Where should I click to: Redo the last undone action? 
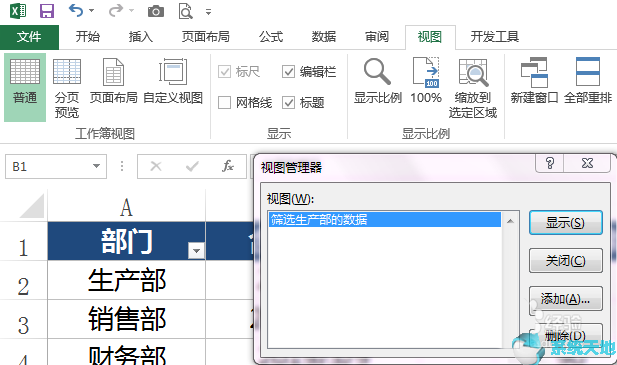coord(116,11)
